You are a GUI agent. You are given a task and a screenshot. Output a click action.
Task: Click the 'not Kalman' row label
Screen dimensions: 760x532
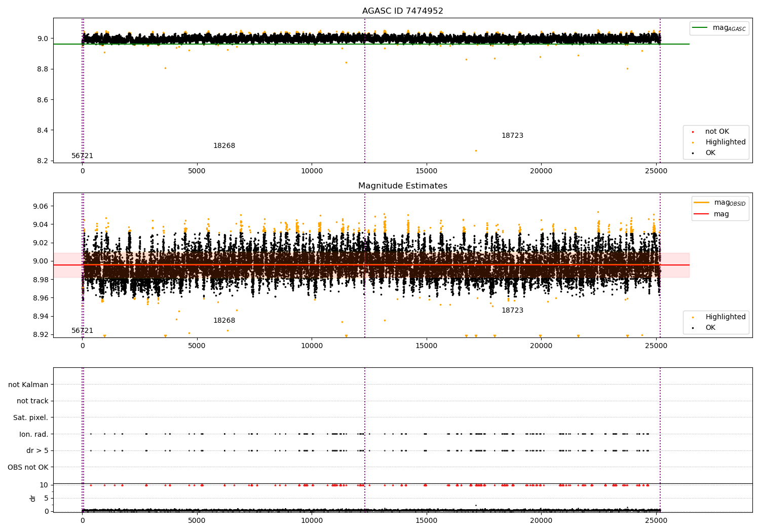28,385
